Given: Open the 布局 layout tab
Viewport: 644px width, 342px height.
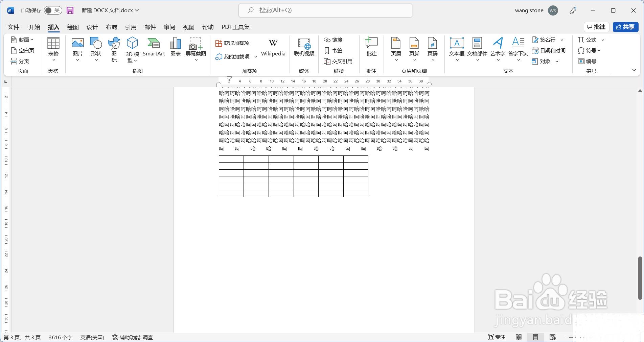Looking at the screenshot, I should pos(111,27).
